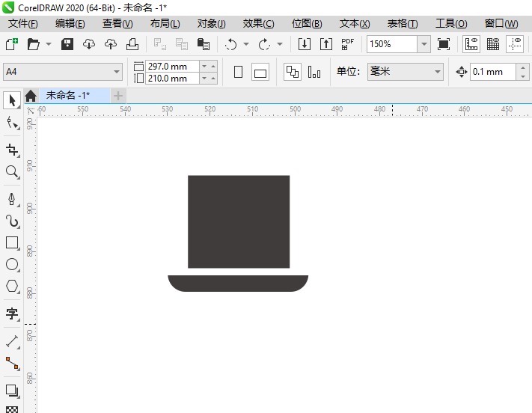The width and height of the screenshot is (532, 413).
Task: Open the units 毫米 dropdown
Action: [406, 72]
